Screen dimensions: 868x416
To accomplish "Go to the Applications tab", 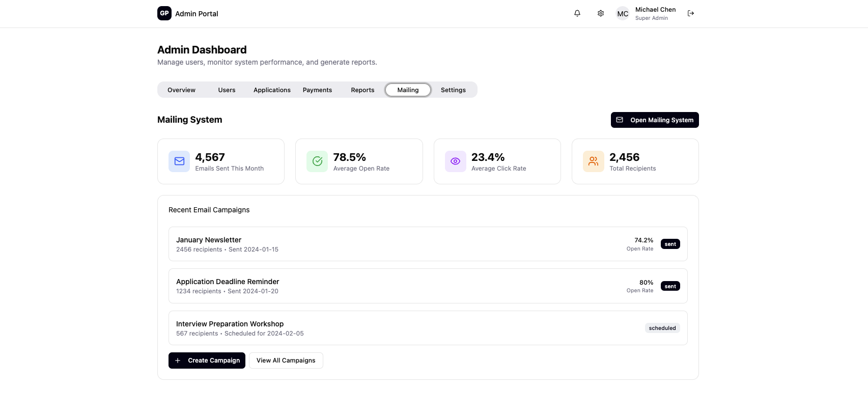I will point(272,90).
